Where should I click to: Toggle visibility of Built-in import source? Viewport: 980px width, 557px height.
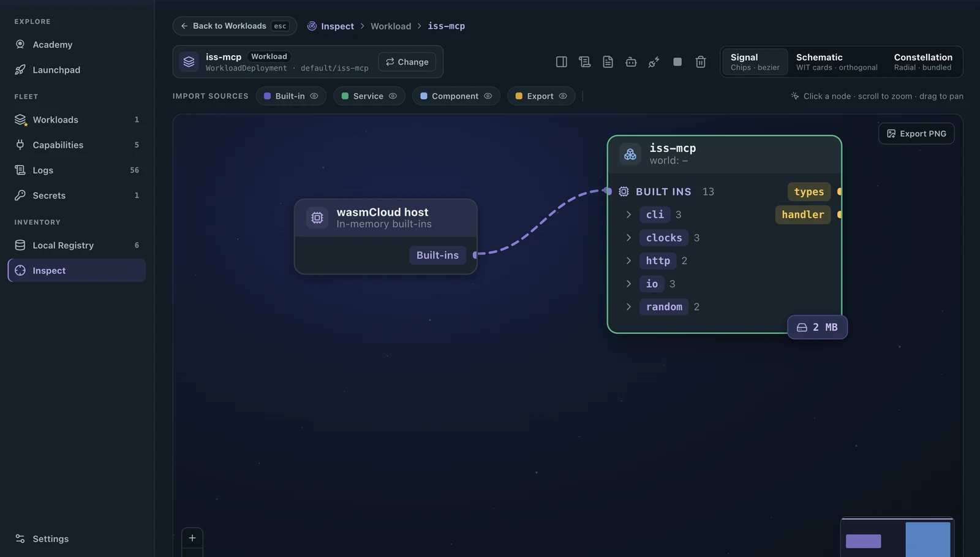point(314,96)
